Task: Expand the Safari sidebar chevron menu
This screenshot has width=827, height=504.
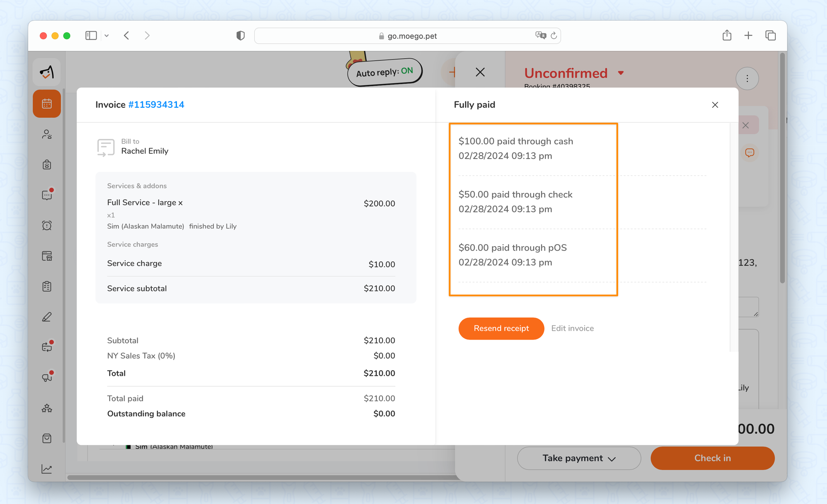Action: point(107,36)
